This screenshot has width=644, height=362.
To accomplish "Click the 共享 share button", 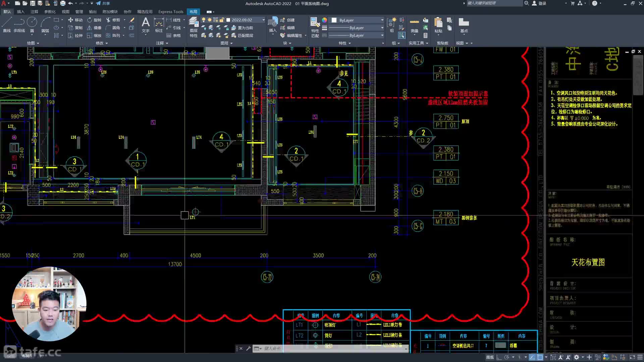I will click(103, 3).
